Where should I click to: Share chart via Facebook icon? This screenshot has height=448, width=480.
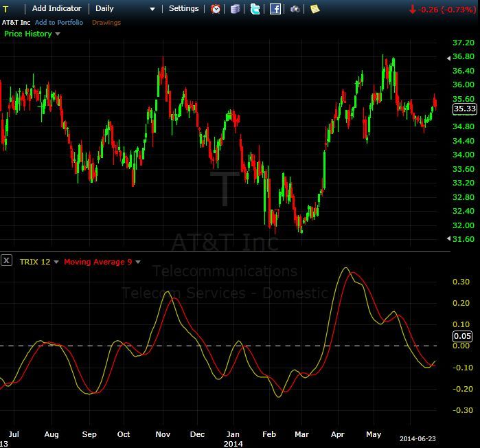275,9
